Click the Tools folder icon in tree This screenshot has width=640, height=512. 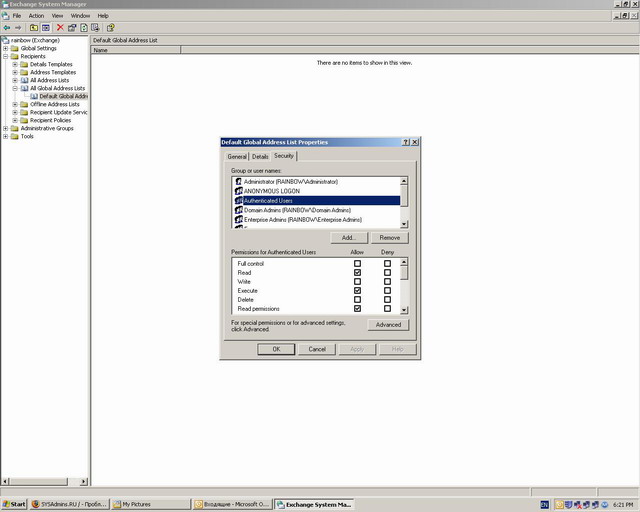point(15,136)
